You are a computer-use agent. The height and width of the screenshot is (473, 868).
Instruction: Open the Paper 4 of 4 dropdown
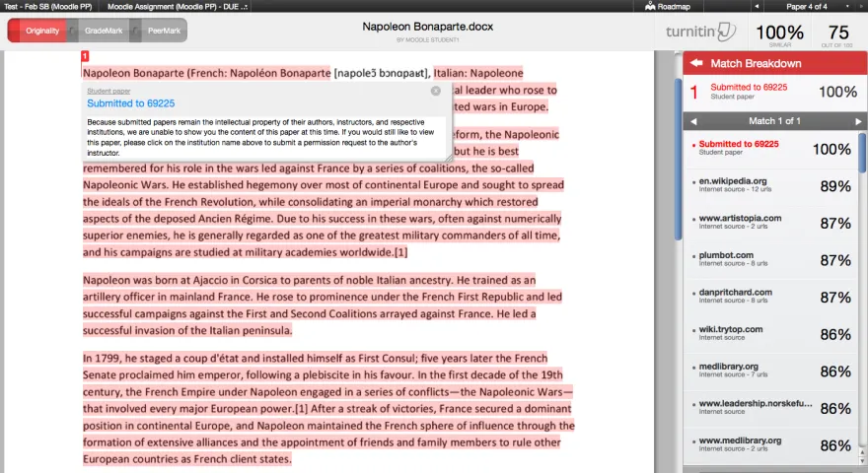[x=847, y=6]
